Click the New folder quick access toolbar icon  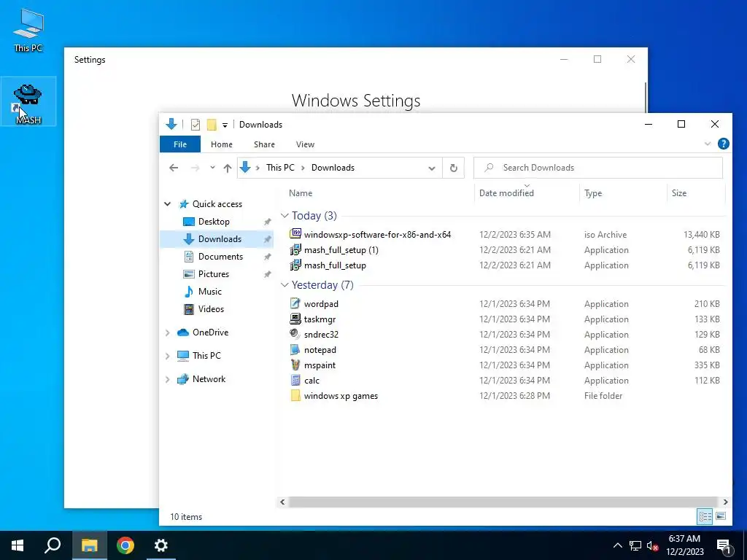212,125
